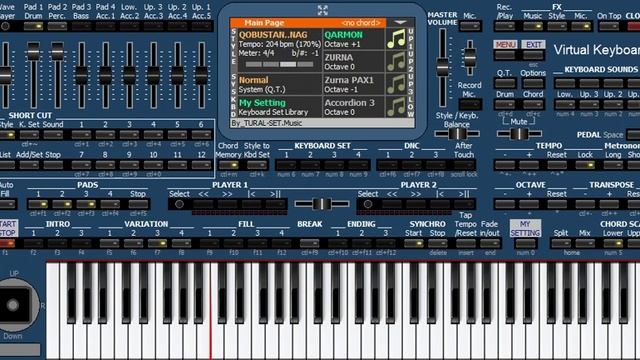Click the Zurna PAX1 music note icon
640x360 pixels.
[396, 84]
